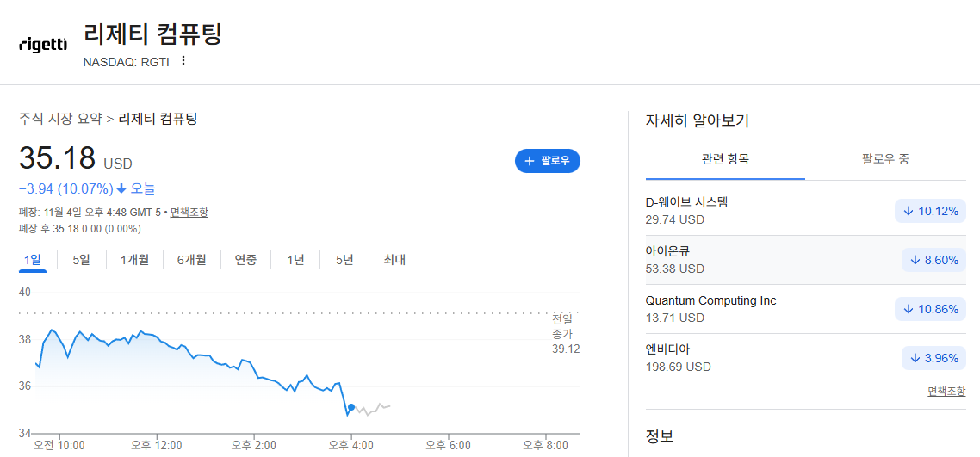980x457 pixels.
Task: Open 면책조항 link under the price
Action: pyautogui.click(x=189, y=213)
